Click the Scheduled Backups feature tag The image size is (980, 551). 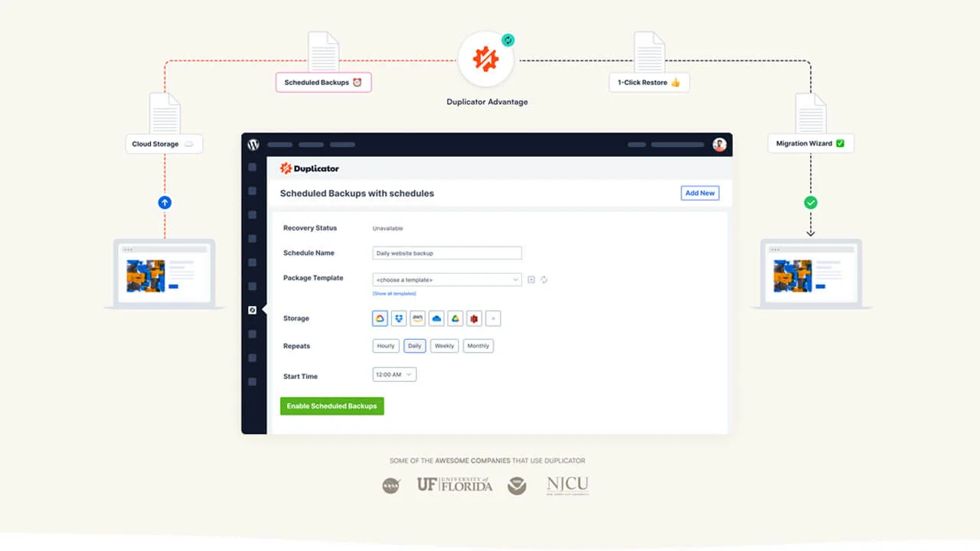[x=324, y=83]
